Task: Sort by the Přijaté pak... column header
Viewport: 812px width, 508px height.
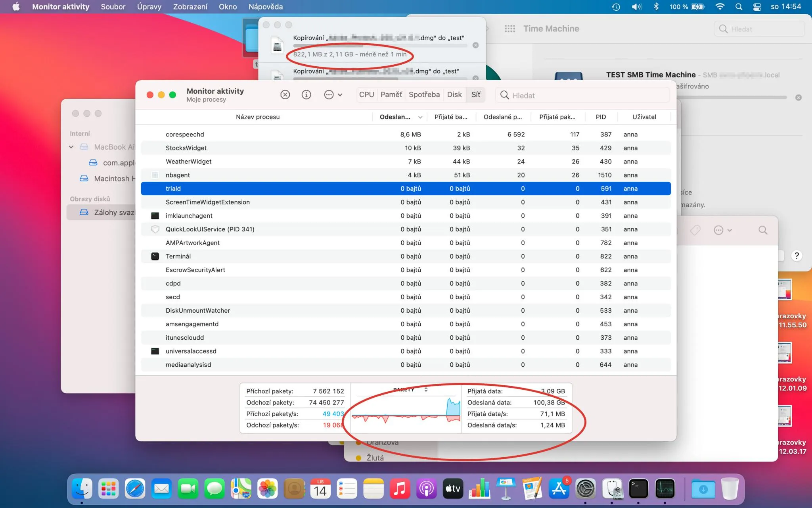Action: tap(557, 117)
